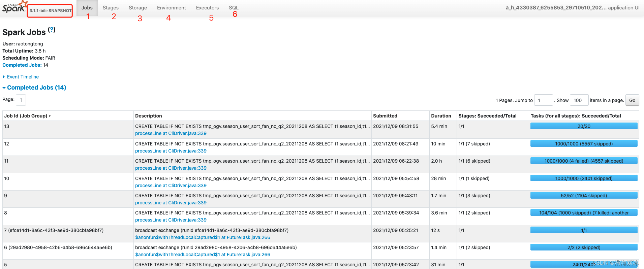Open the Spark Jobs help tooltip (?)

pyautogui.click(x=52, y=30)
